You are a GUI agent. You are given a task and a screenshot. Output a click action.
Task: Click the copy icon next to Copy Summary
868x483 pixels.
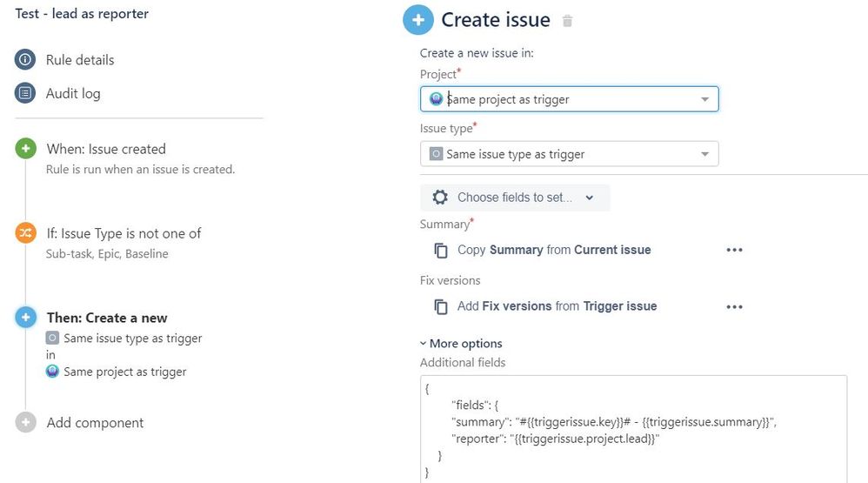(441, 251)
